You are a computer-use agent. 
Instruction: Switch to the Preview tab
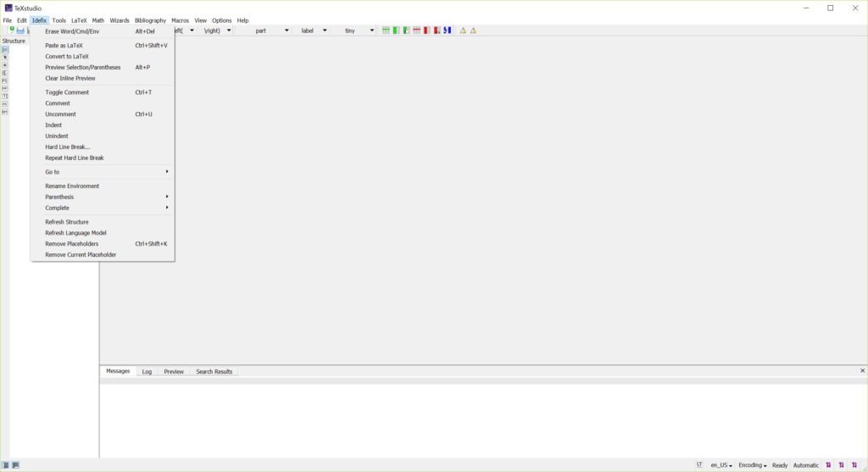[x=173, y=371]
